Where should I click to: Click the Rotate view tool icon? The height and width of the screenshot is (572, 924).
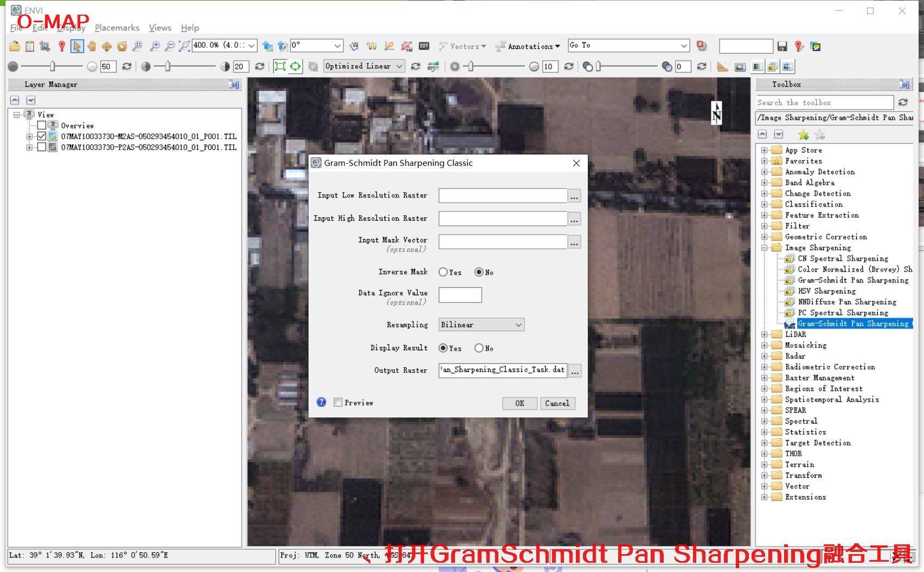click(x=122, y=46)
